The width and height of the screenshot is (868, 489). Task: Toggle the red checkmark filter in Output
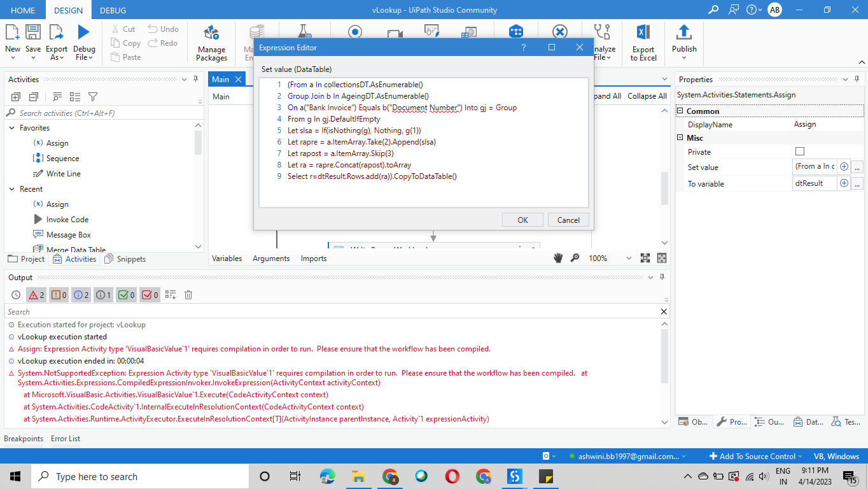[x=150, y=295]
